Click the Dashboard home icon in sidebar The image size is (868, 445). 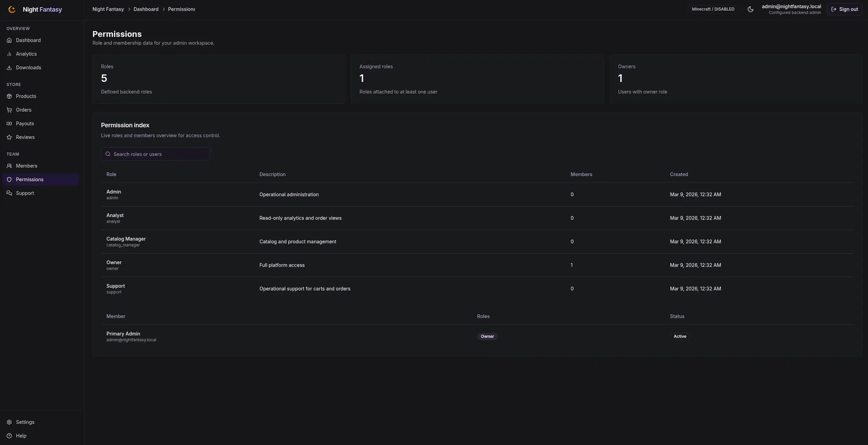(9, 40)
